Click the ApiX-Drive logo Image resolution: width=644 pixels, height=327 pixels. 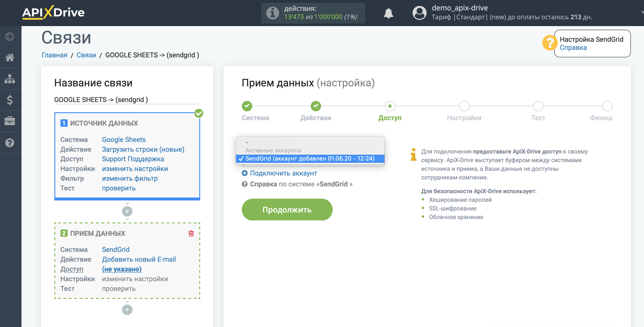tap(53, 12)
